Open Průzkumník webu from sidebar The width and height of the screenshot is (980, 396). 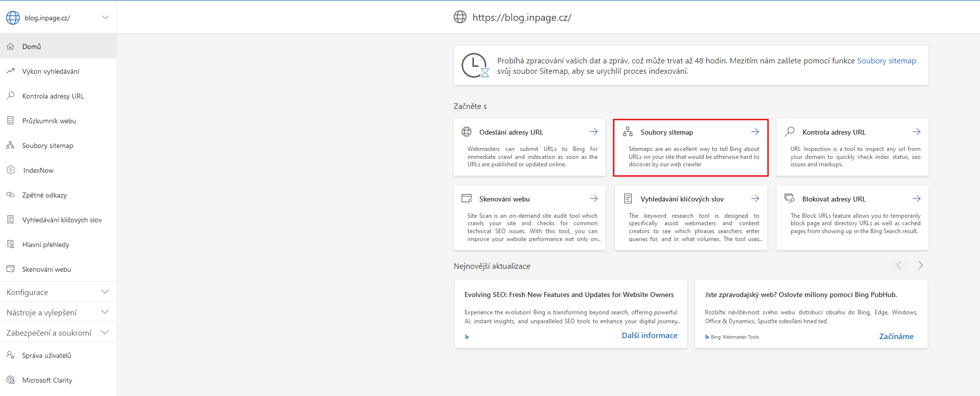49,121
